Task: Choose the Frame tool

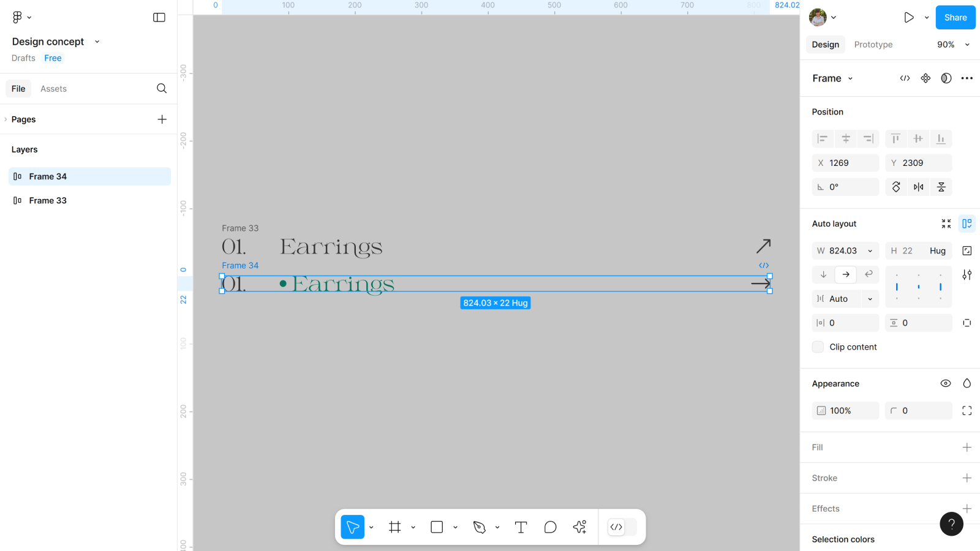Action: (395, 527)
